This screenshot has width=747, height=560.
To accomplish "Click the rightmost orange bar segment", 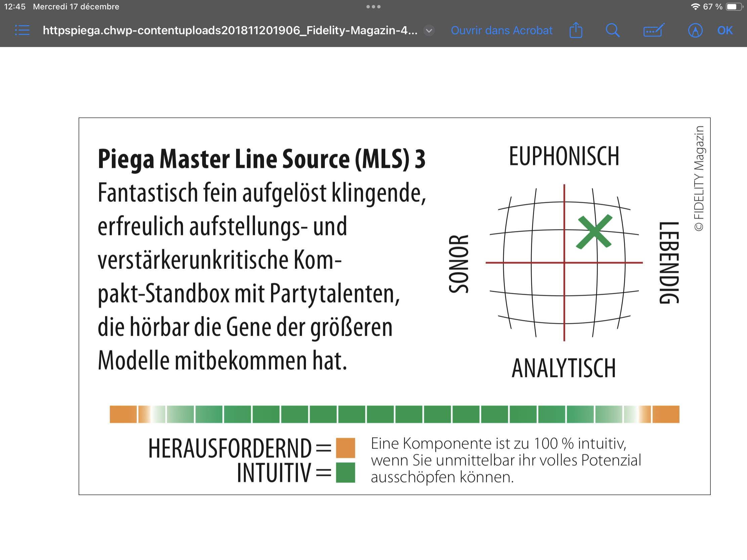I will point(666,414).
